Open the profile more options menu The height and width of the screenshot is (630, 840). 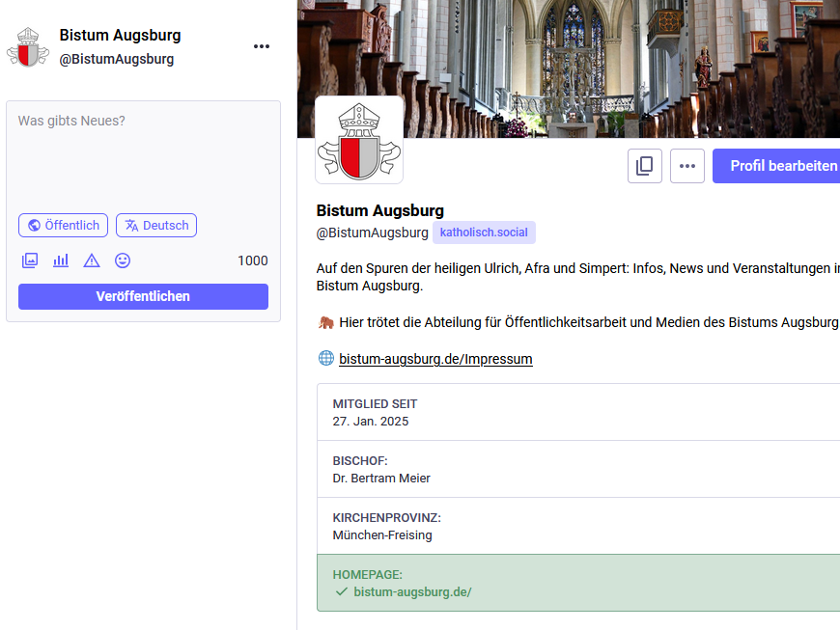(687, 166)
